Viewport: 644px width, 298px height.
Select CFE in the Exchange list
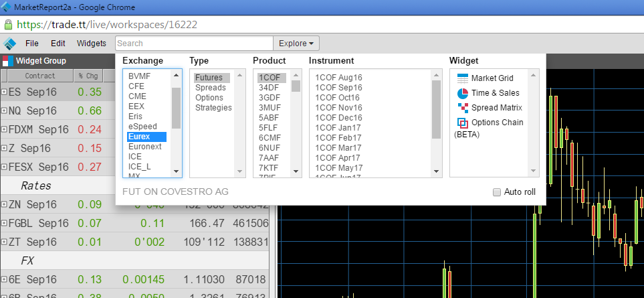coord(136,86)
